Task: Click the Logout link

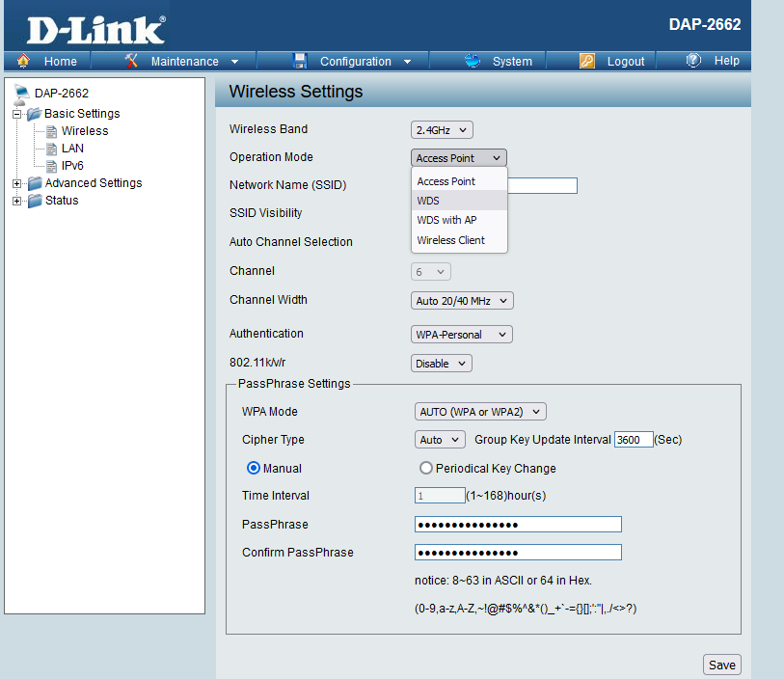Action: coord(626,62)
